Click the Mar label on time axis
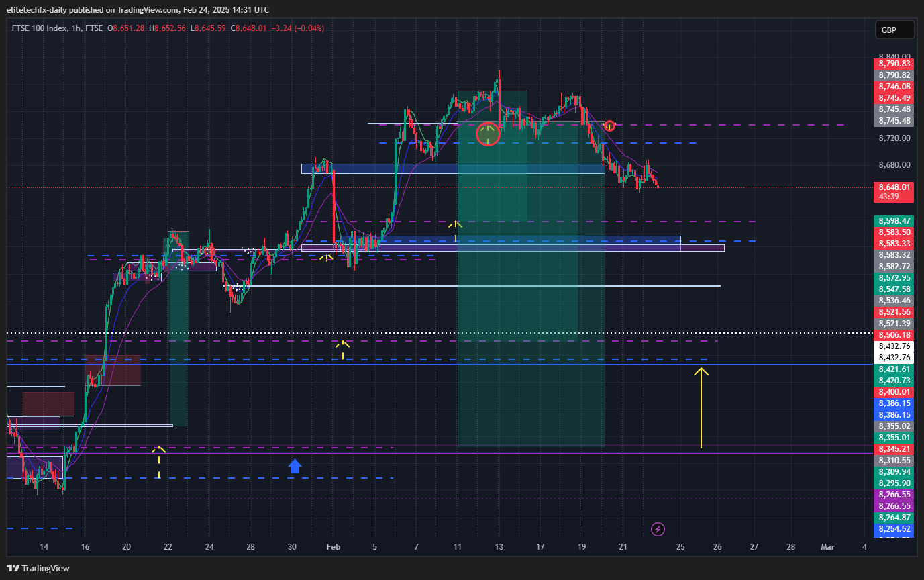Screen dimensions: 924x580 [828, 547]
